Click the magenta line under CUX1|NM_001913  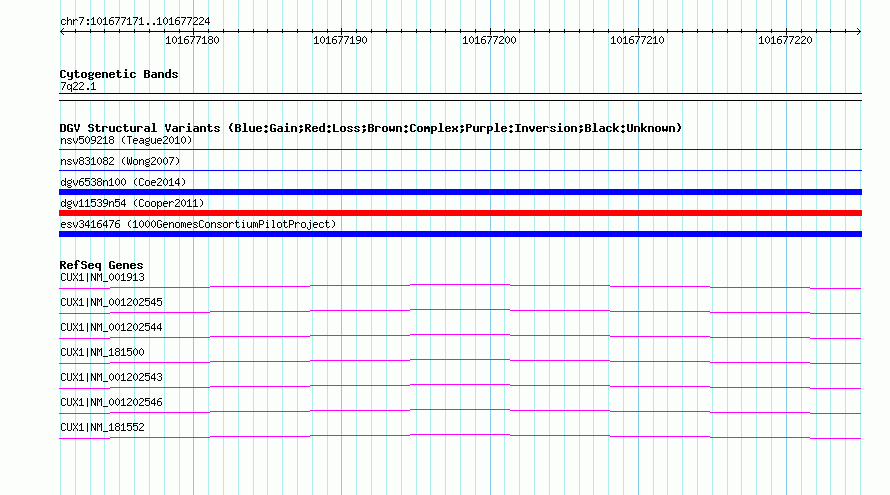460,286
